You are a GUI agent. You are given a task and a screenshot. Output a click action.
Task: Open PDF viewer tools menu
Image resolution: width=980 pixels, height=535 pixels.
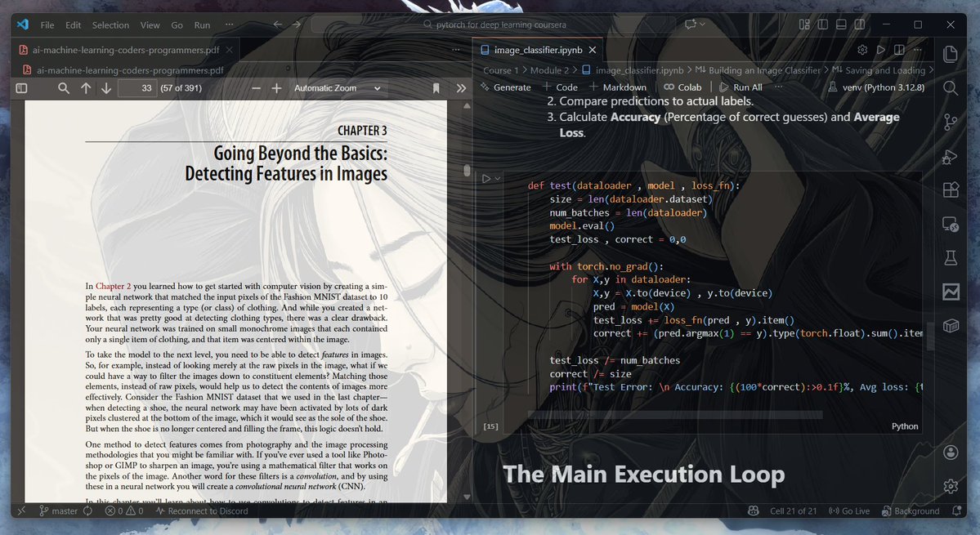(461, 88)
